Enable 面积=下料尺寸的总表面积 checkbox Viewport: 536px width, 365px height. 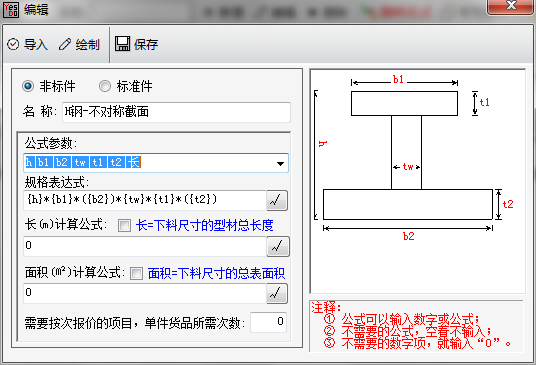pos(136,273)
